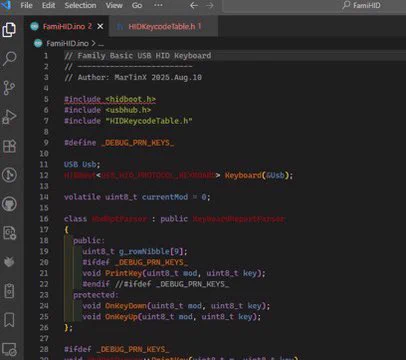406x360 pixels.
Task: Click '#ifdef _DEBUG_PRN_KEYS_' on line 28
Action: (x=116, y=349)
